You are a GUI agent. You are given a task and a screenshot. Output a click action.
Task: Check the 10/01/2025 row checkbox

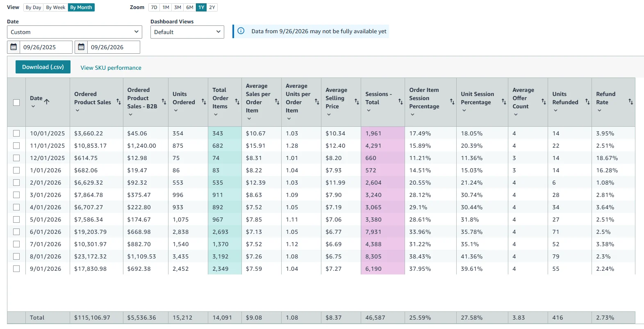[16, 133]
